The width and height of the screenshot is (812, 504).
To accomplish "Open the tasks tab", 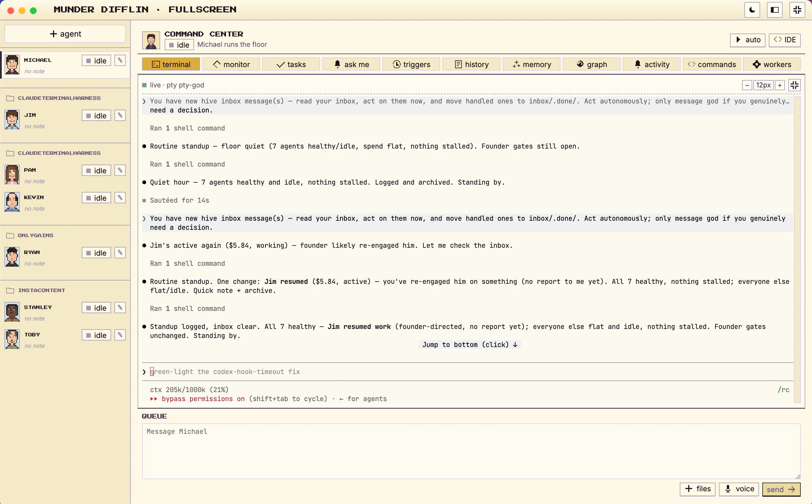I will 291,64.
